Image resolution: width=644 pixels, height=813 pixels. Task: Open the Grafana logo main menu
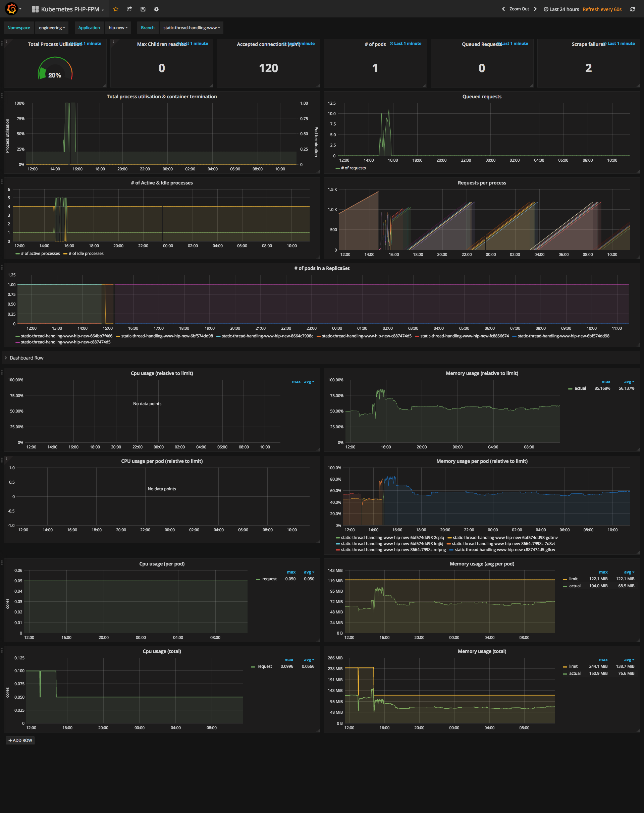[x=12, y=9]
